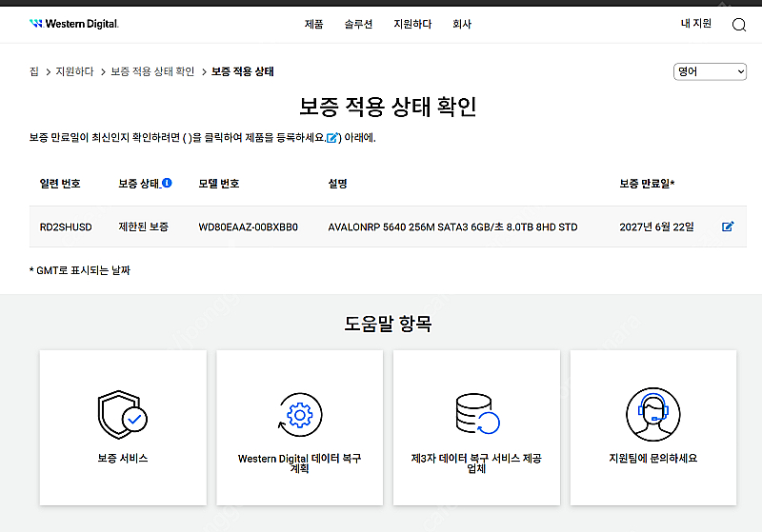This screenshot has width=762, height=532.
Task: Open the 지원하다 menu
Action: point(412,24)
